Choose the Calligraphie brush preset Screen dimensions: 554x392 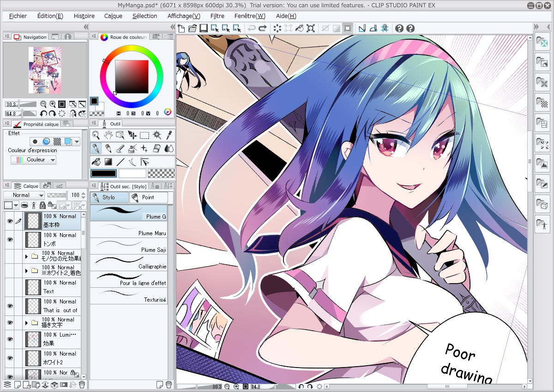pos(128,262)
